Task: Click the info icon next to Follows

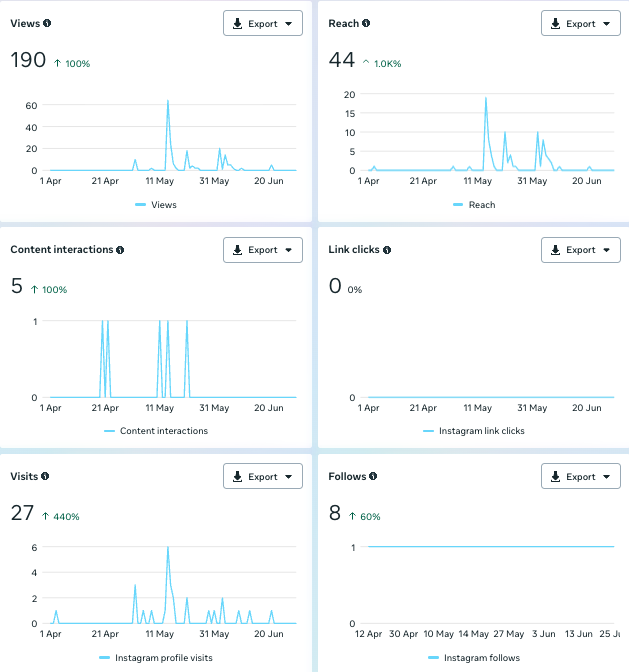Action: click(x=374, y=477)
